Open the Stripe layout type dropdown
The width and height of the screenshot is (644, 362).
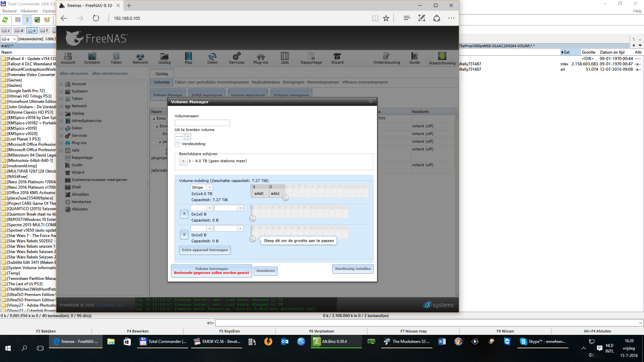tap(210, 187)
